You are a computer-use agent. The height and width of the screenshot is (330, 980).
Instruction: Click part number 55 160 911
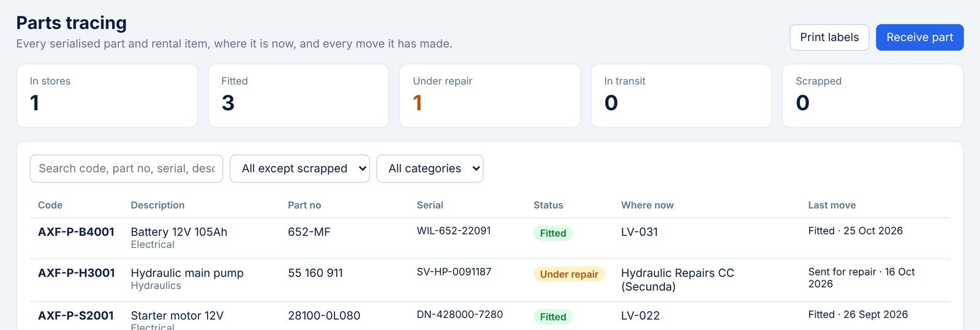[315, 273]
